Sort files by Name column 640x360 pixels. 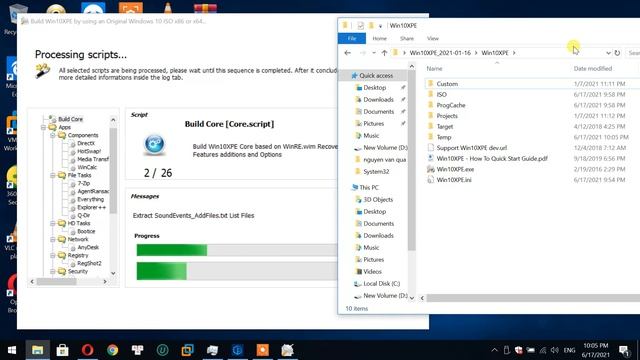434,69
